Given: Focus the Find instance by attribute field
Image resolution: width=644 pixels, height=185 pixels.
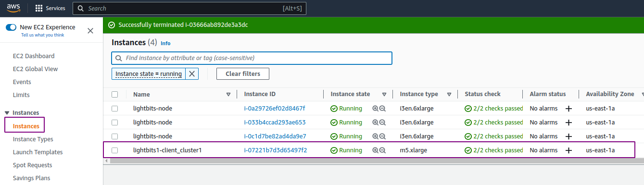Looking at the screenshot, I should [252, 58].
